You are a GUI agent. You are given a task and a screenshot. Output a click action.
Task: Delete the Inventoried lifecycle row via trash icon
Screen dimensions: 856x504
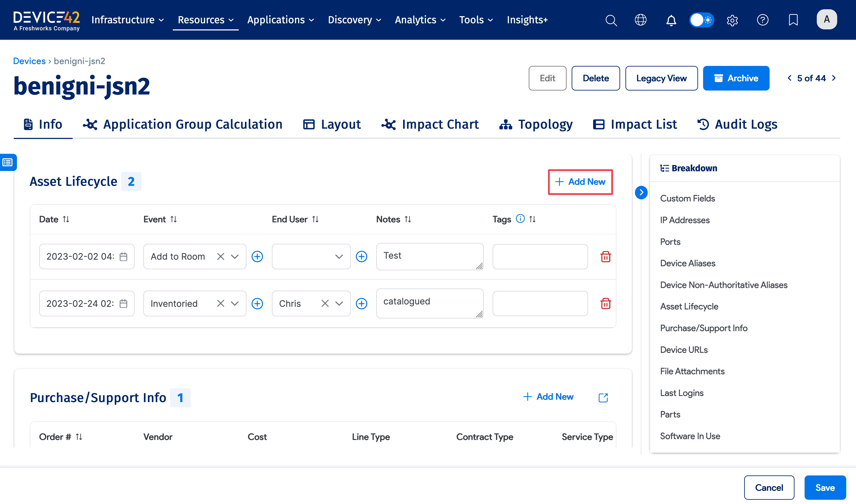point(606,303)
